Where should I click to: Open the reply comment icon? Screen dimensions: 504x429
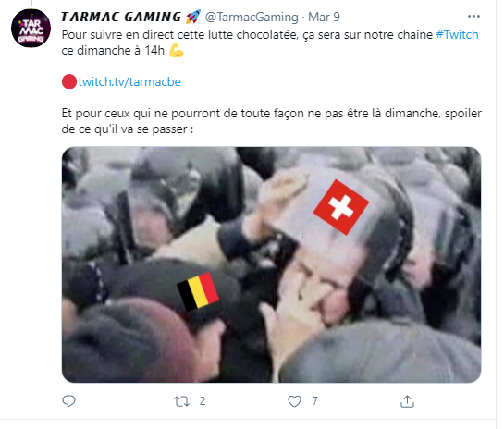point(68,401)
